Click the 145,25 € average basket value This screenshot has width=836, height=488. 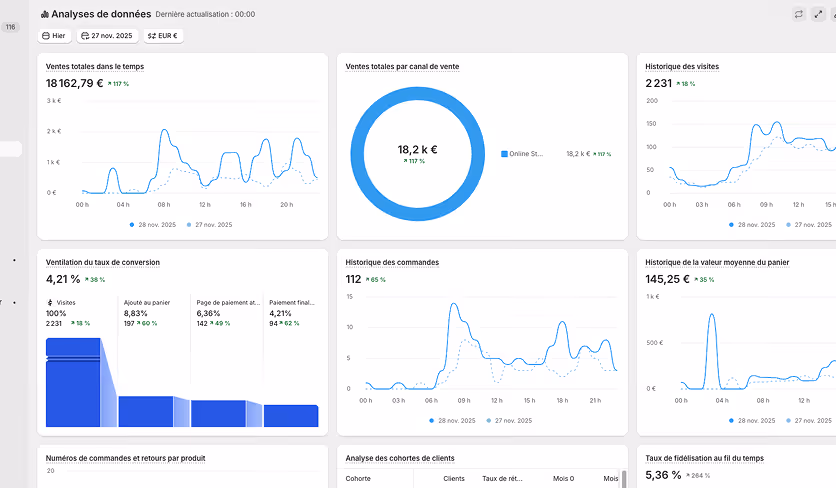click(668, 279)
